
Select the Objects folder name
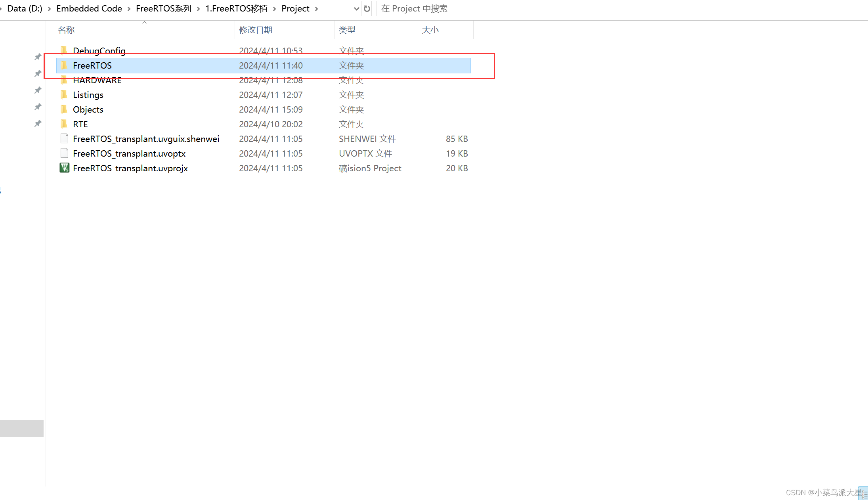coord(88,109)
